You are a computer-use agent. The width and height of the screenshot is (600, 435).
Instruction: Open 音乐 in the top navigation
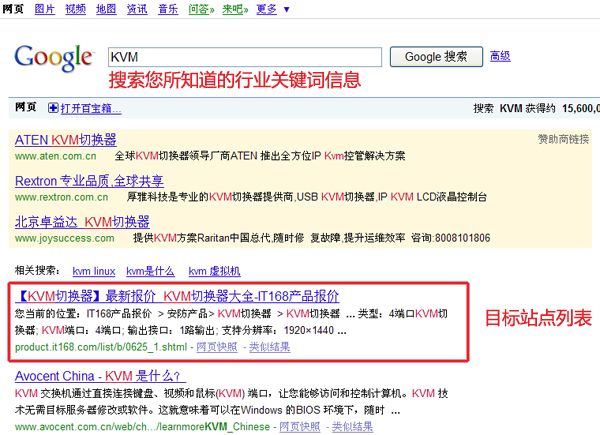[168, 9]
